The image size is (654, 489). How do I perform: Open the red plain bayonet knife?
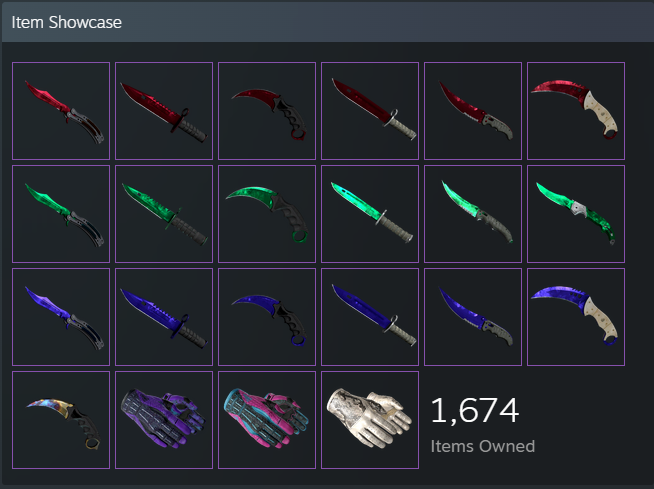[370, 111]
